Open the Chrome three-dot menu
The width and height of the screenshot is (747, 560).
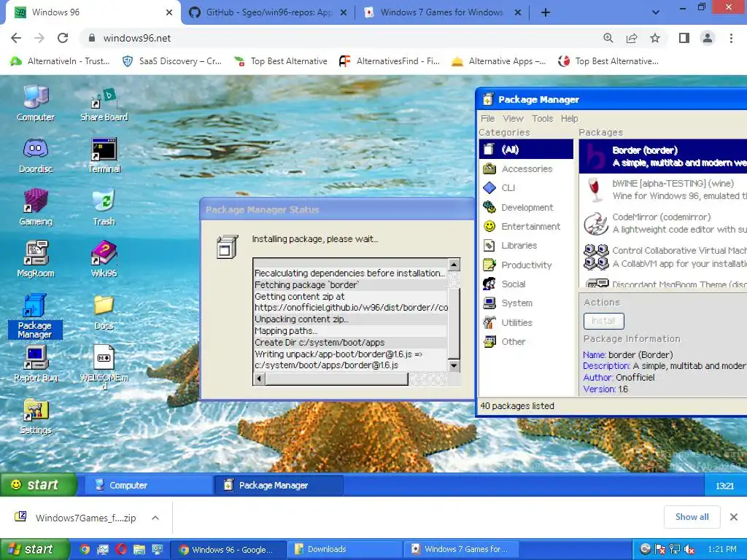(x=731, y=38)
